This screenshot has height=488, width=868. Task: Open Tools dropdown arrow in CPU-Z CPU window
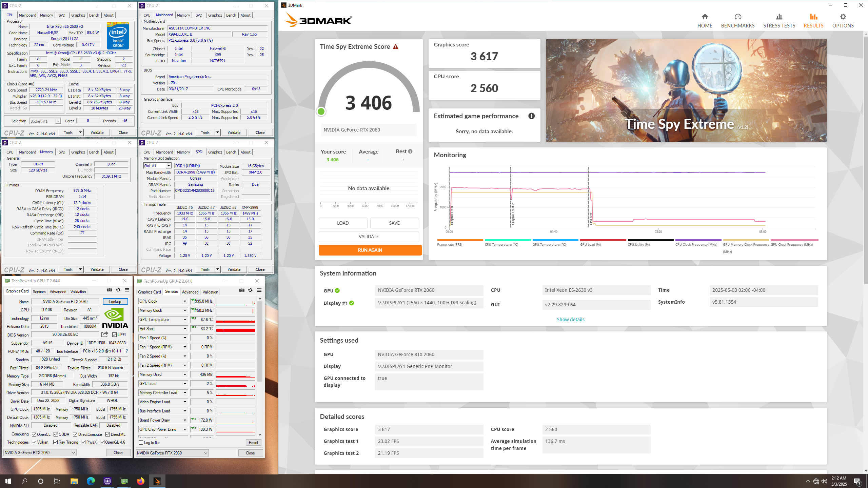(81, 133)
